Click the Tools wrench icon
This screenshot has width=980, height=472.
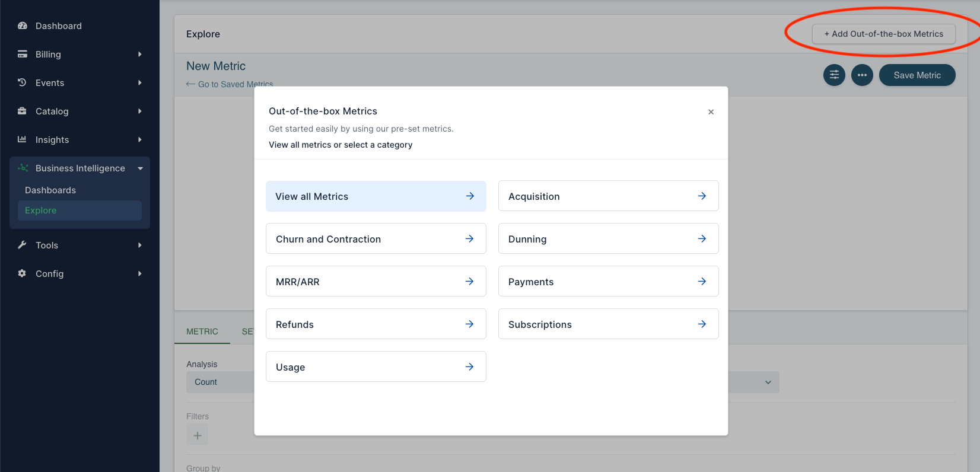(x=23, y=245)
